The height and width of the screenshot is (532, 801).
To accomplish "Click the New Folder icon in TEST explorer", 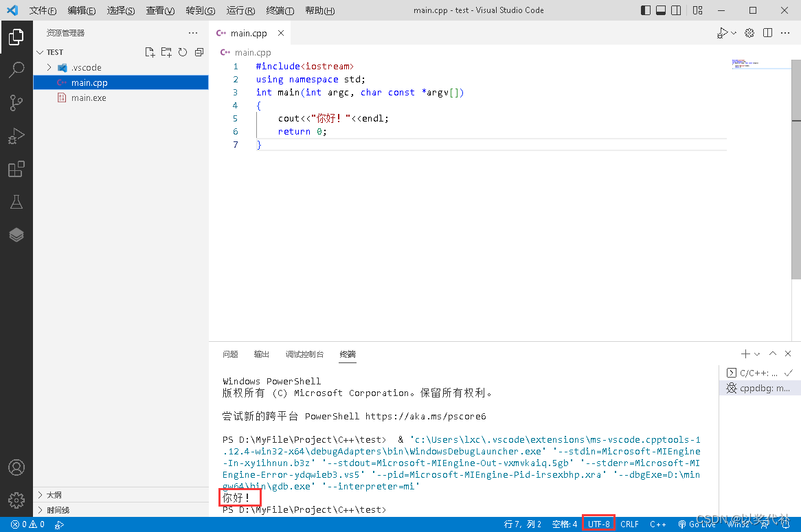I will [x=166, y=52].
